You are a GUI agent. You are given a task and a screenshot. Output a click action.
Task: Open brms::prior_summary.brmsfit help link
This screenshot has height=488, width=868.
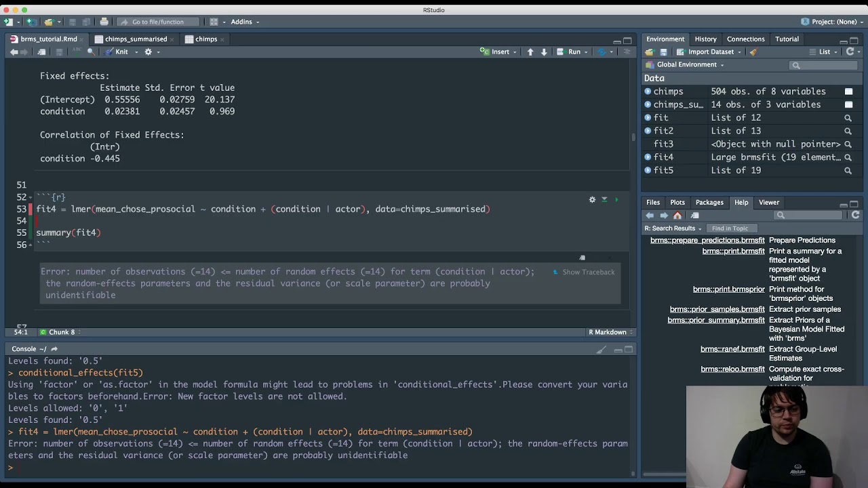(716, 321)
